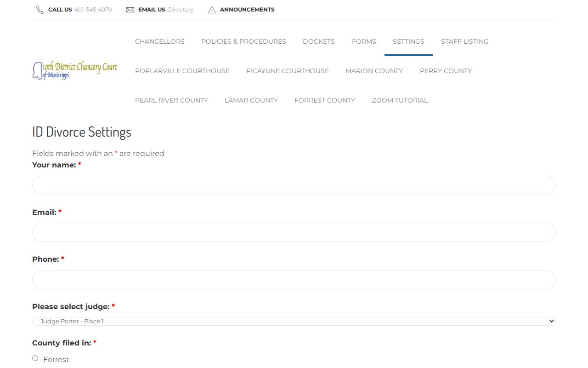Go to the Chancellors menu

click(x=160, y=41)
